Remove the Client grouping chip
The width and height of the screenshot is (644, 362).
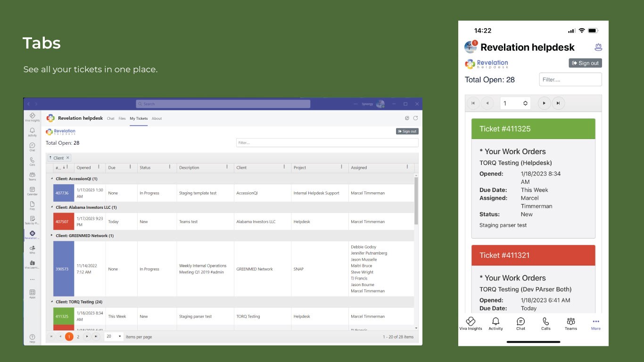(x=67, y=158)
